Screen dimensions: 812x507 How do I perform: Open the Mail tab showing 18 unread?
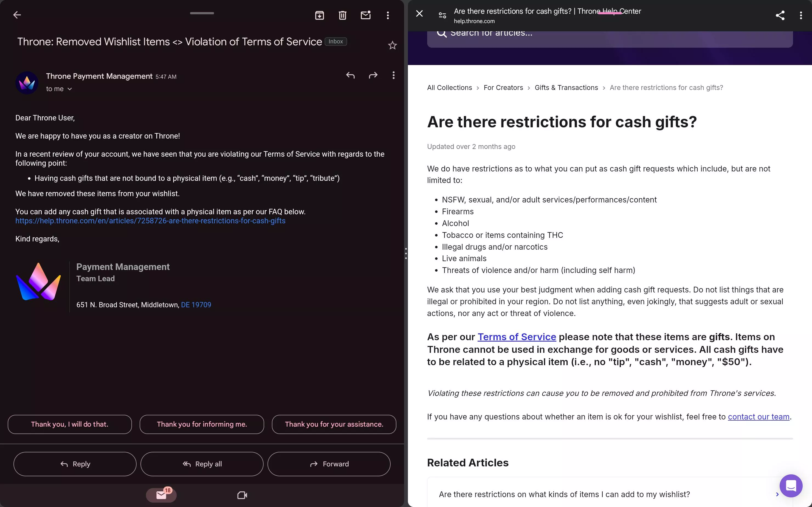click(x=161, y=495)
